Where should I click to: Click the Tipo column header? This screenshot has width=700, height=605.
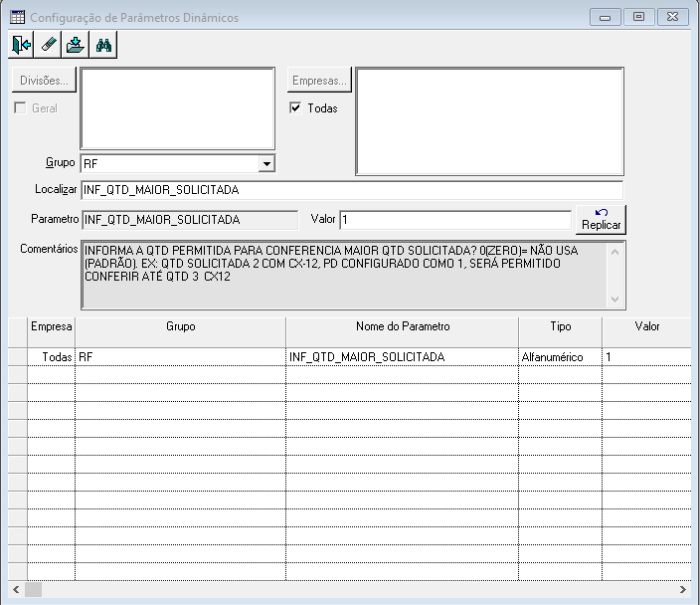[x=560, y=332]
